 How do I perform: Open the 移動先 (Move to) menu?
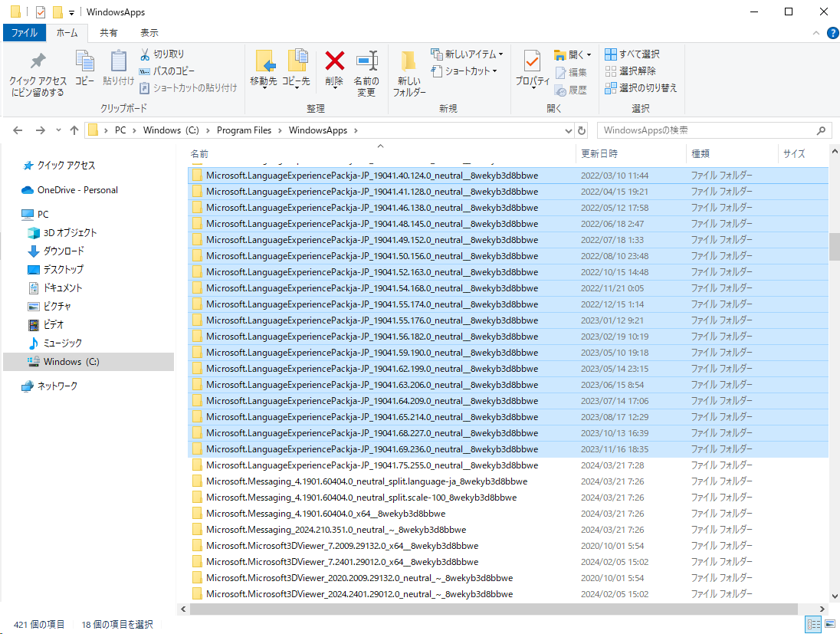pos(264,69)
